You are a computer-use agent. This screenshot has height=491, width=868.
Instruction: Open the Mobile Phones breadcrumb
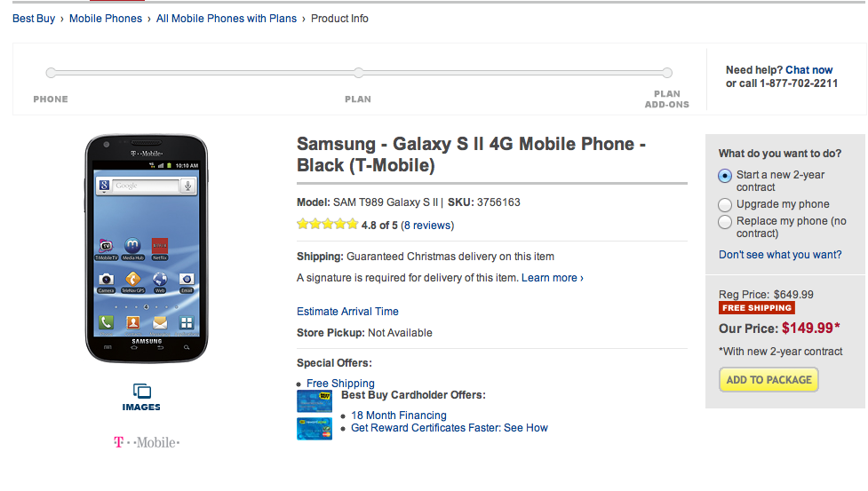click(106, 19)
